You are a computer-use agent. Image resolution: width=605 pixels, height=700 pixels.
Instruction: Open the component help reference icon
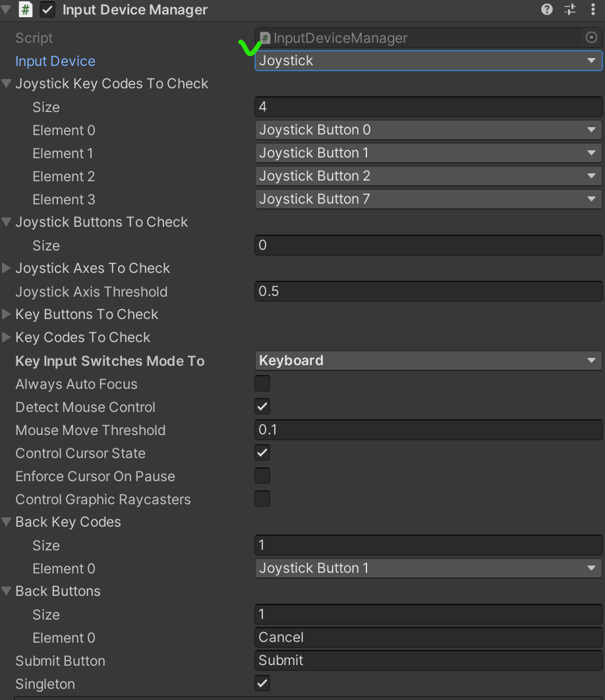point(546,9)
